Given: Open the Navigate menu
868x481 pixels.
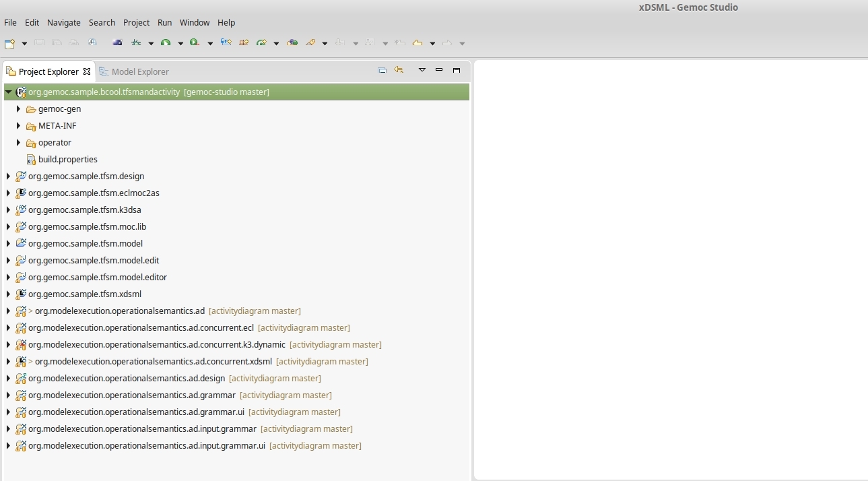Looking at the screenshot, I should pyautogui.click(x=64, y=22).
